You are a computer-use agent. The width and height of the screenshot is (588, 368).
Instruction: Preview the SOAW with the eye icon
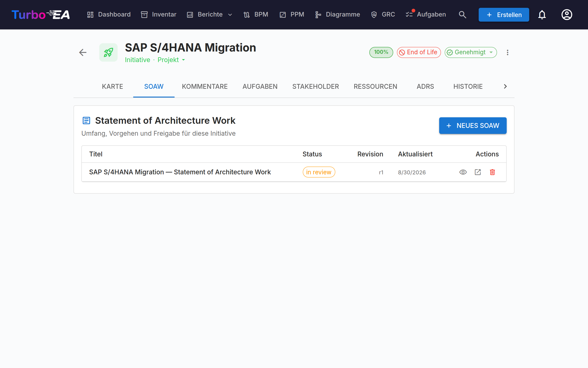(x=463, y=172)
